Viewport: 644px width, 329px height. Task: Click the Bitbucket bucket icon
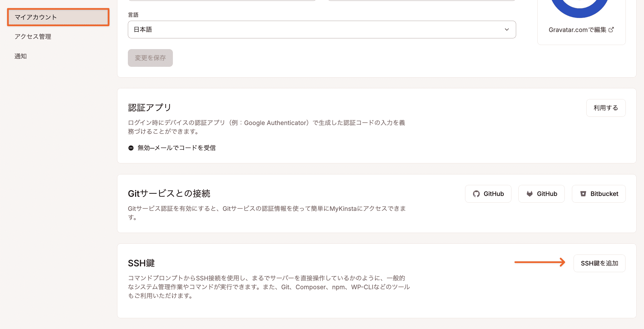[583, 193]
